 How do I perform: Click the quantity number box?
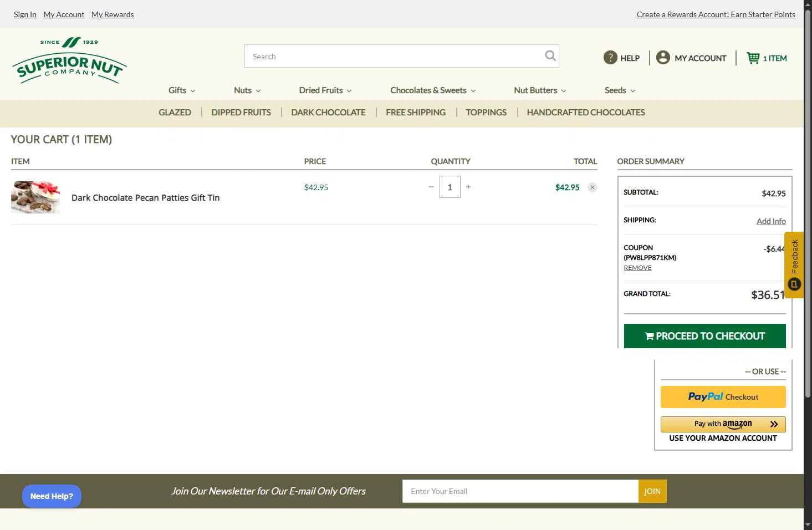(450, 187)
